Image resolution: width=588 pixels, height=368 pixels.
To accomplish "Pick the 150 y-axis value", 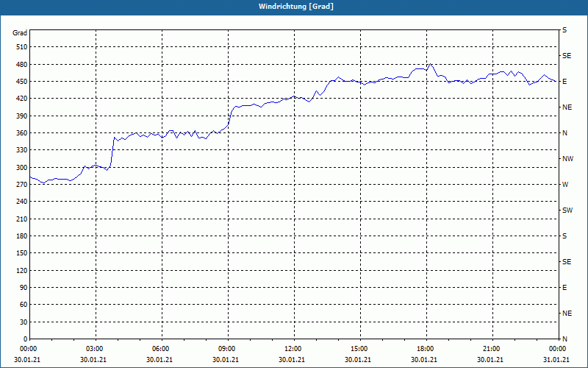I will coord(22,253).
